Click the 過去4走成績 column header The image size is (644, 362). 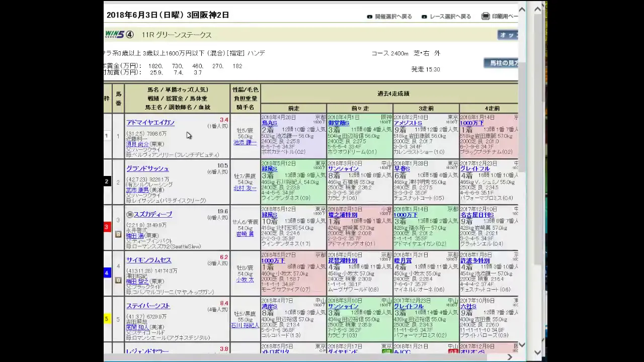(393, 94)
